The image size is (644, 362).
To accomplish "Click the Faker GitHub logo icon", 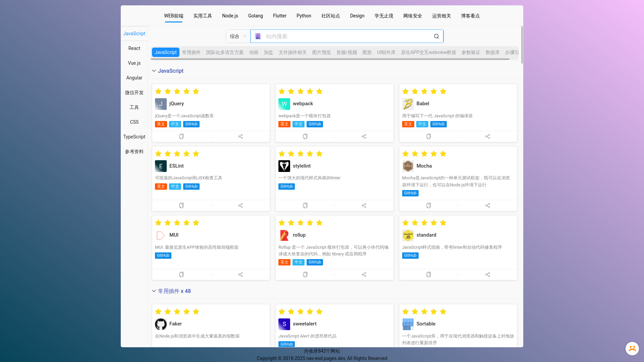I will point(161,324).
